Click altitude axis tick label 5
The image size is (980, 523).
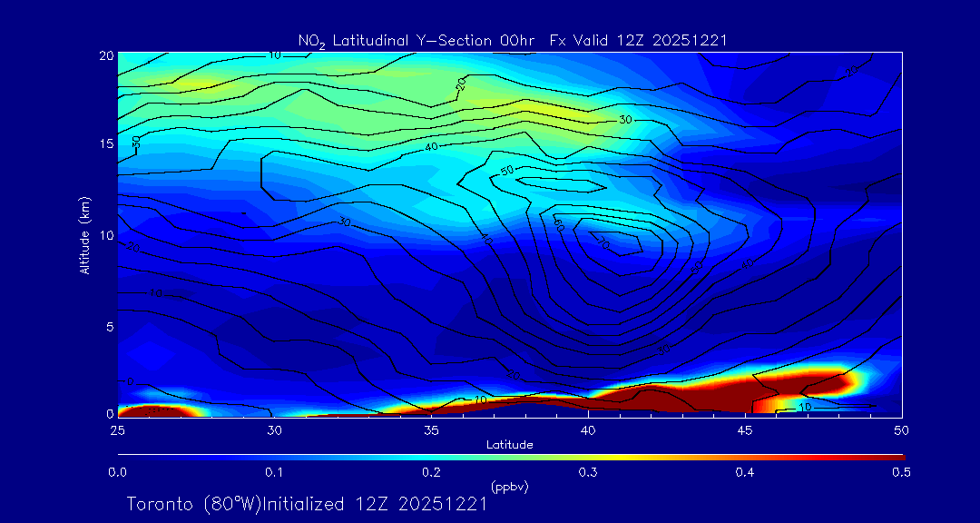109,326
